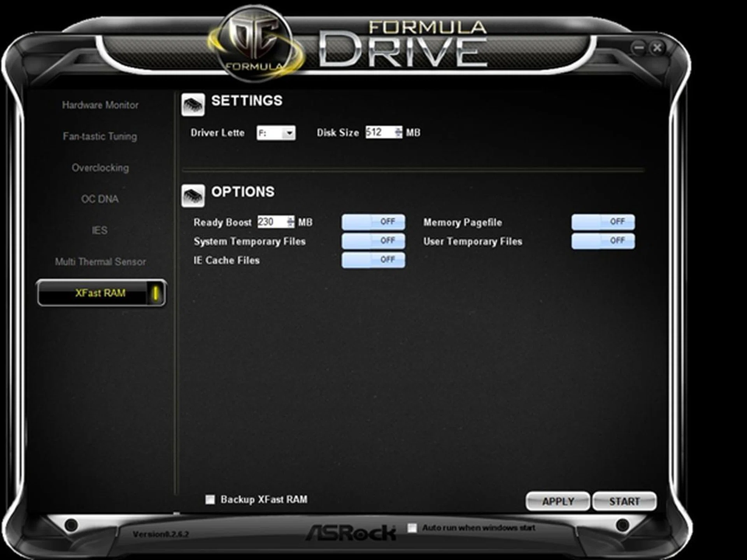Select the OC DNA section
This screenshot has height=560, width=747.
coord(101,199)
